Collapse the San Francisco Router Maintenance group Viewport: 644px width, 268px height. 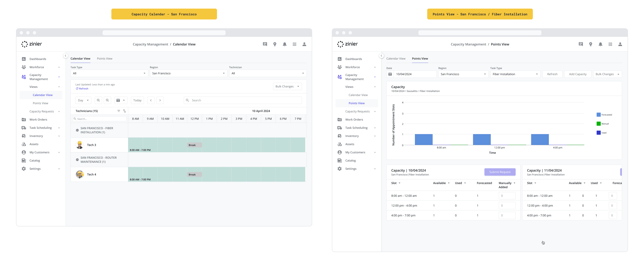click(x=77, y=160)
